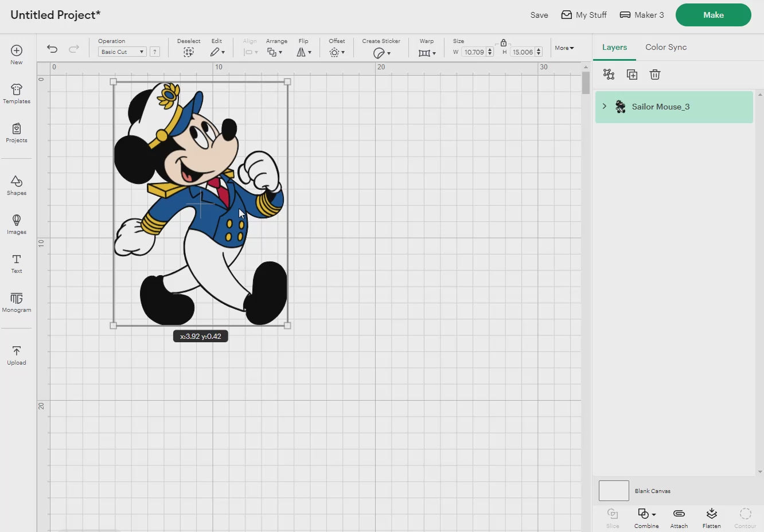Open the New project button
Screen dimensions: 764x532
[x=17, y=55]
